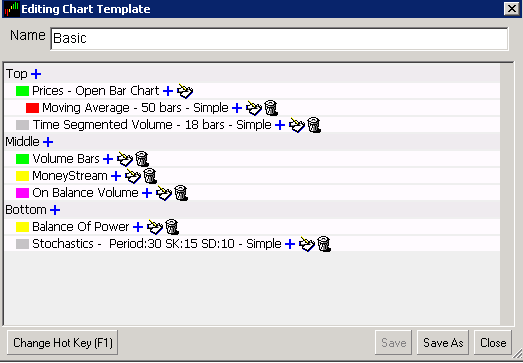The width and height of the screenshot is (523, 363).
Task: Click the green Volume Bars color swatch
Action: [x=22, y=159]
